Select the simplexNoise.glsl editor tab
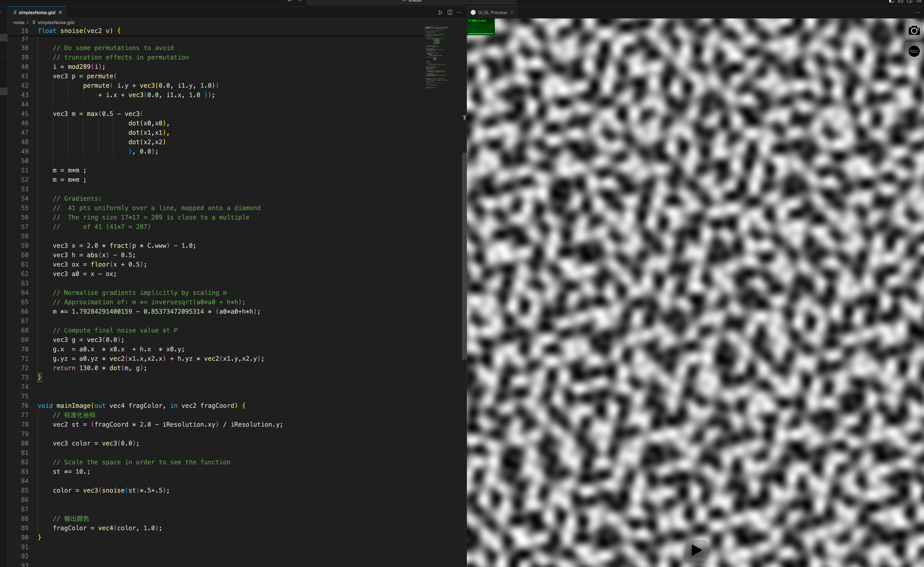This screenshot has width=924, height=567. (x=37, y=12)
